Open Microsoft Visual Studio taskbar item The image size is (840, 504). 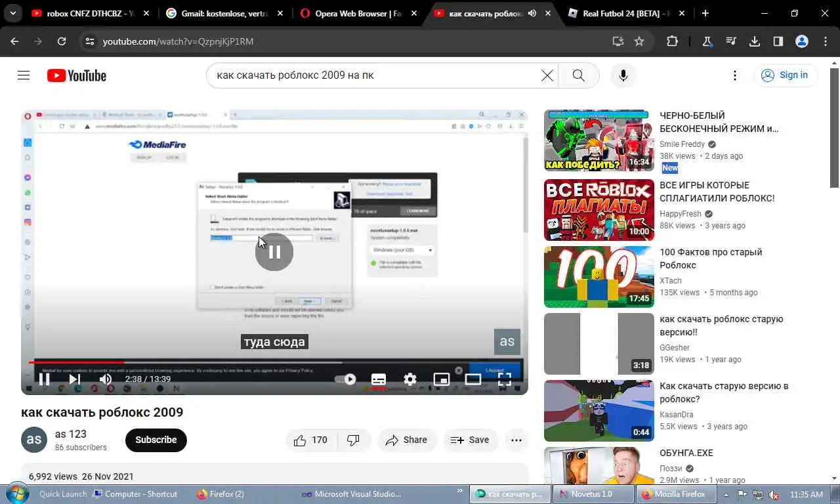click(x=351, y=494)
